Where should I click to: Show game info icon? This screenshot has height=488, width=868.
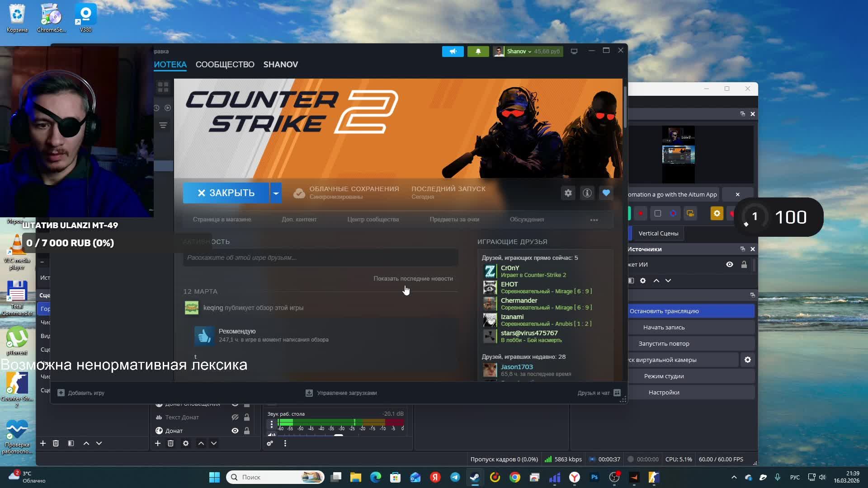(587, 193)
